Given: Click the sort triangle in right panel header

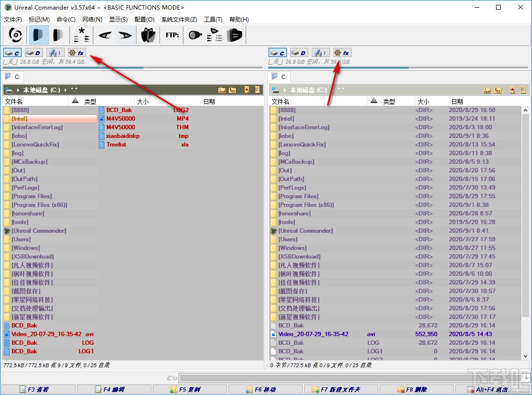Looking at the screenshot, I should [x=374, y=101].
